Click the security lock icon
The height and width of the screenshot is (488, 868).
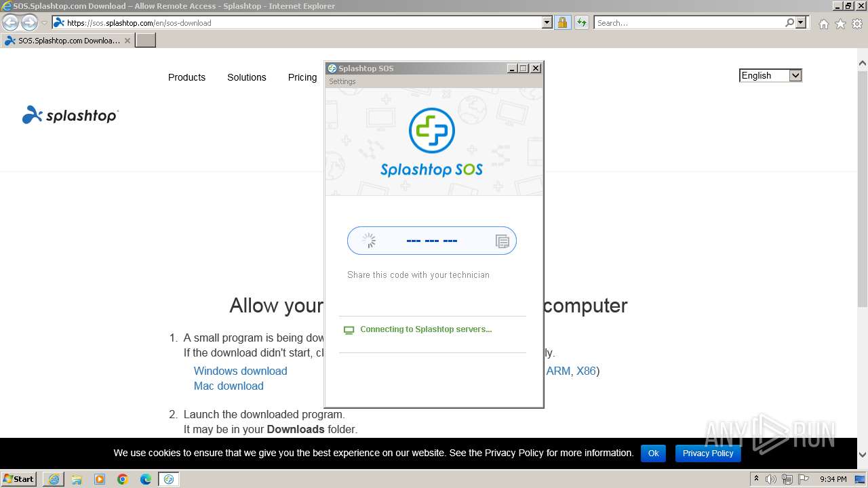click(x=562, y=23)
